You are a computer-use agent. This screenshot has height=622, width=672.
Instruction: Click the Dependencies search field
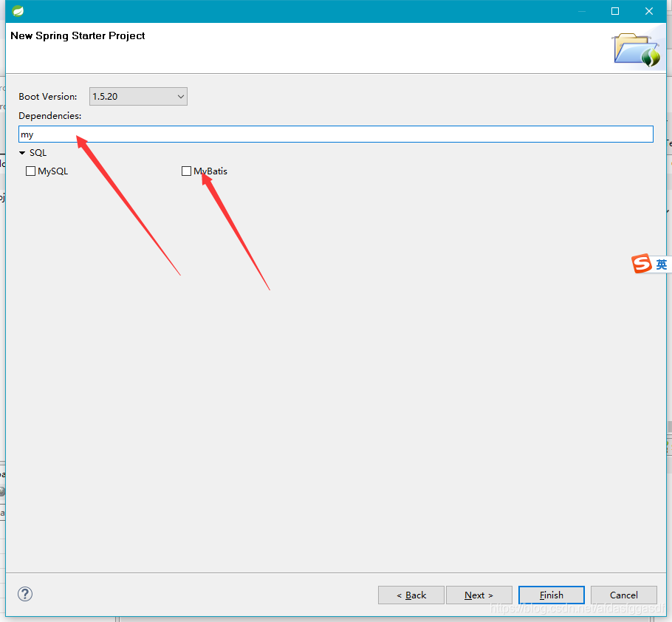(x=335, y=134)
